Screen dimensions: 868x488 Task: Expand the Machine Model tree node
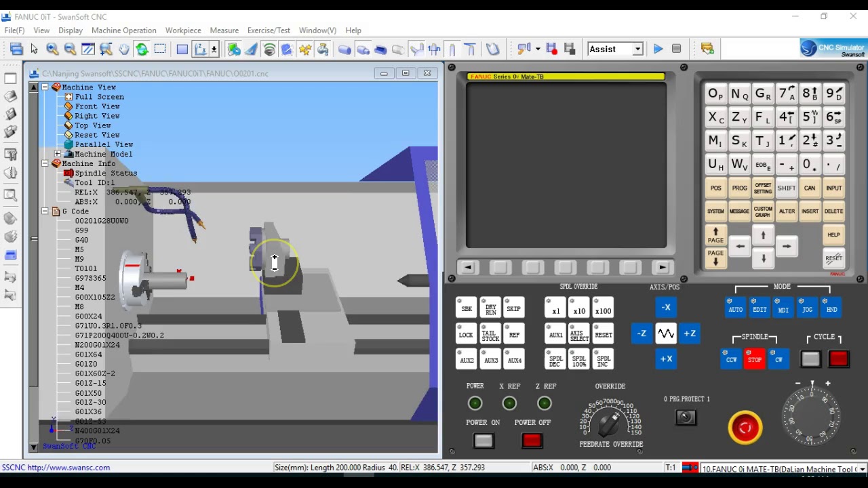(58, 154)
